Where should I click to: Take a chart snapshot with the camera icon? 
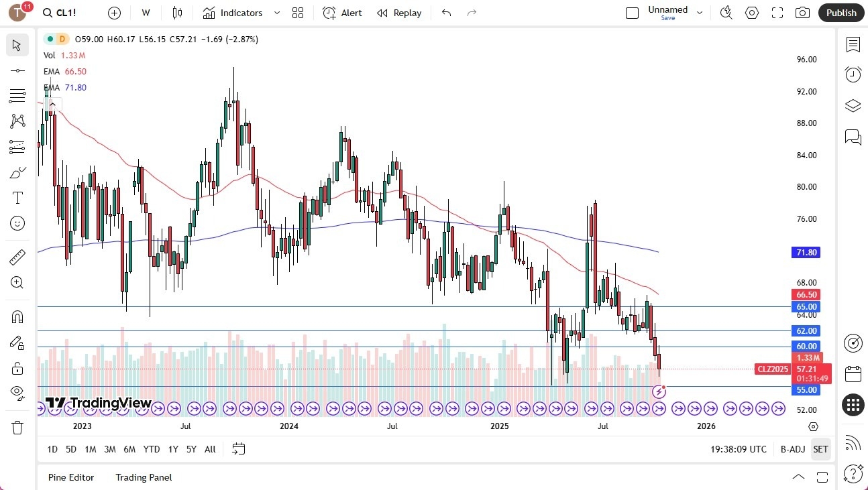point(802,12)
